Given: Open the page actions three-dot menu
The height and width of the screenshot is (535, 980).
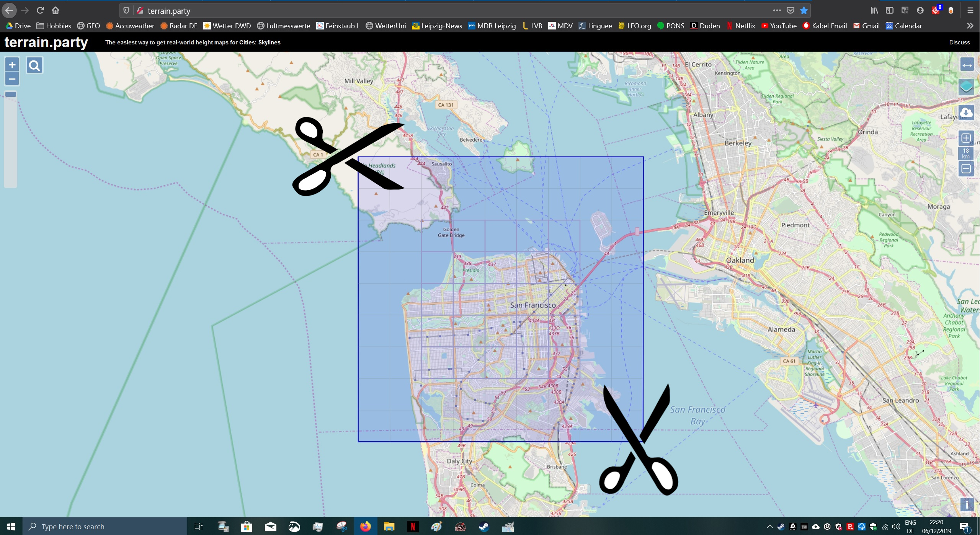Looking at the screenshot, I should [777, 10].
